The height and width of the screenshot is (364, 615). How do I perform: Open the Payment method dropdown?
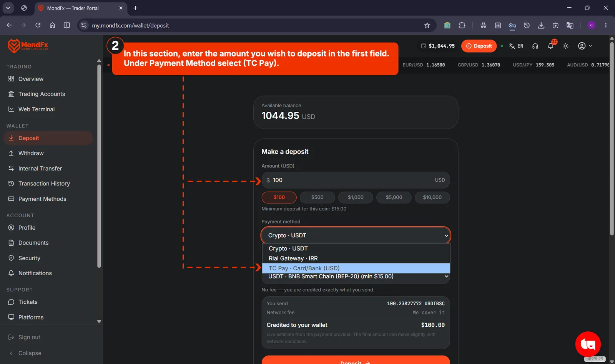[x=356, y=235]
